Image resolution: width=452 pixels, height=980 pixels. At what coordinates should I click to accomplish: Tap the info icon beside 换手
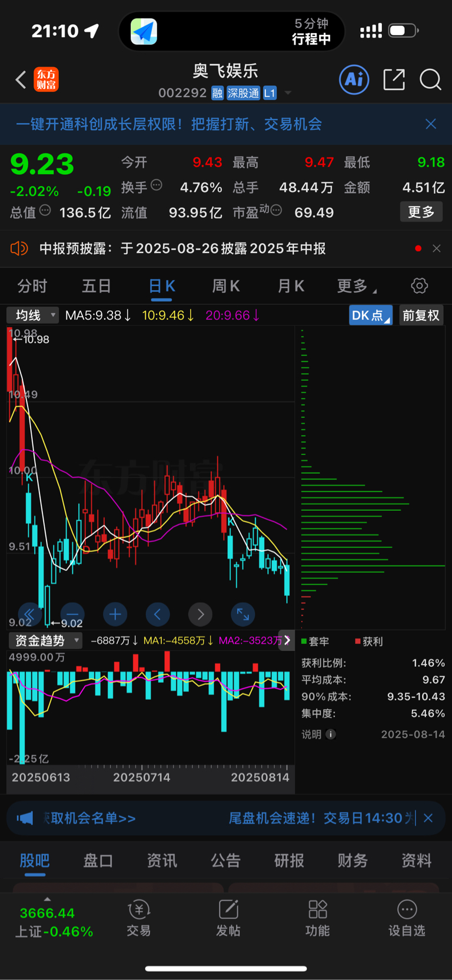pyautogui.click(x=157, y=185)
